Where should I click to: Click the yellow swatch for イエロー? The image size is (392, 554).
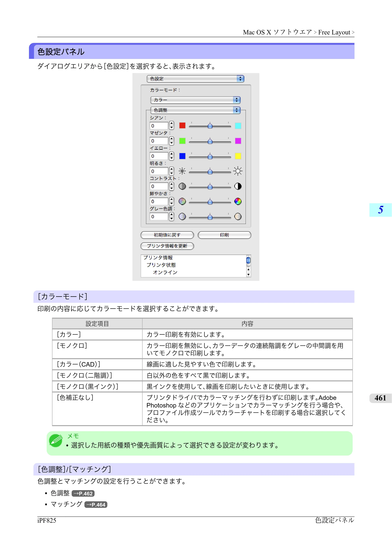238,156
